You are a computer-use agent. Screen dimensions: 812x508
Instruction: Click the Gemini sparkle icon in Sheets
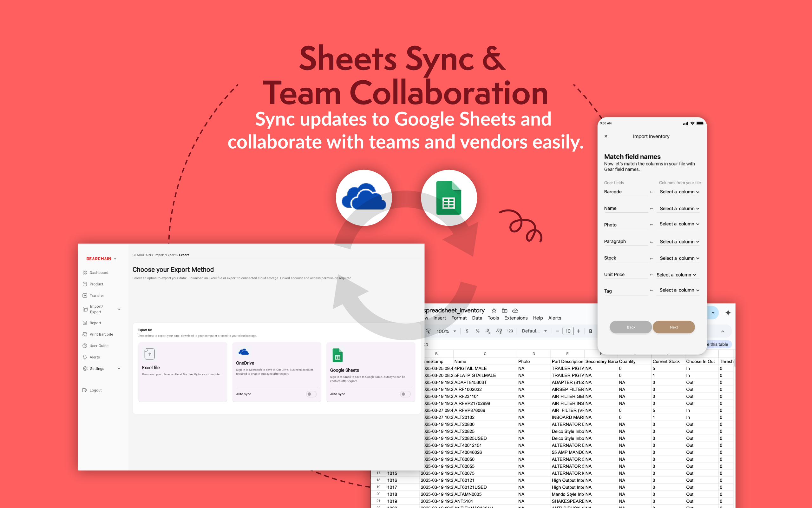[728, 313]
